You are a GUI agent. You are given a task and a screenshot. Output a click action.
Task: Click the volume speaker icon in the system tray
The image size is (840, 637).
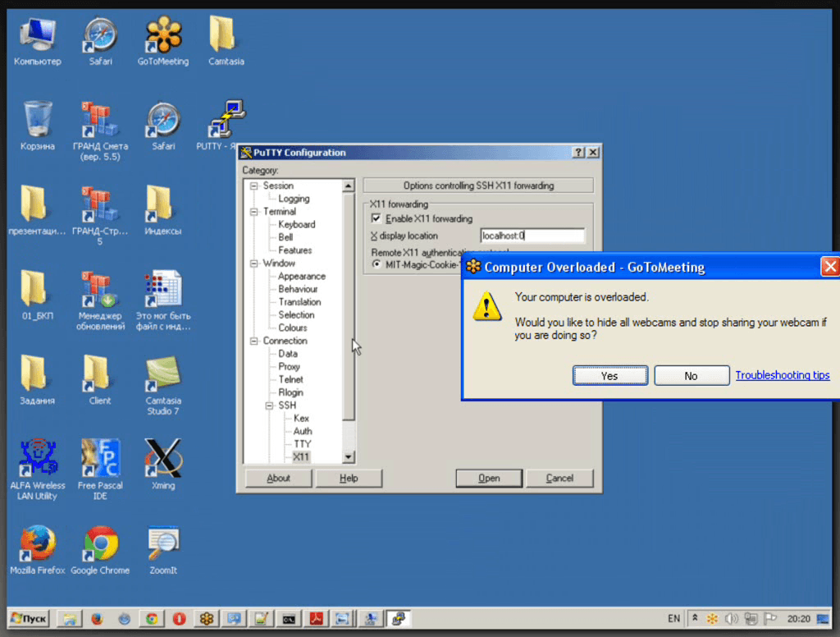[731, 619]
